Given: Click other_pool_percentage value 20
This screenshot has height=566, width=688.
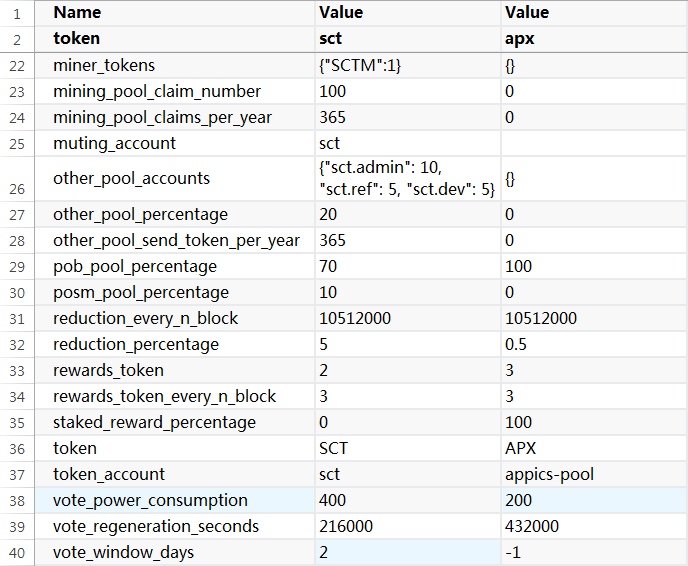Looking at the screenshot, I should [408, 215].
